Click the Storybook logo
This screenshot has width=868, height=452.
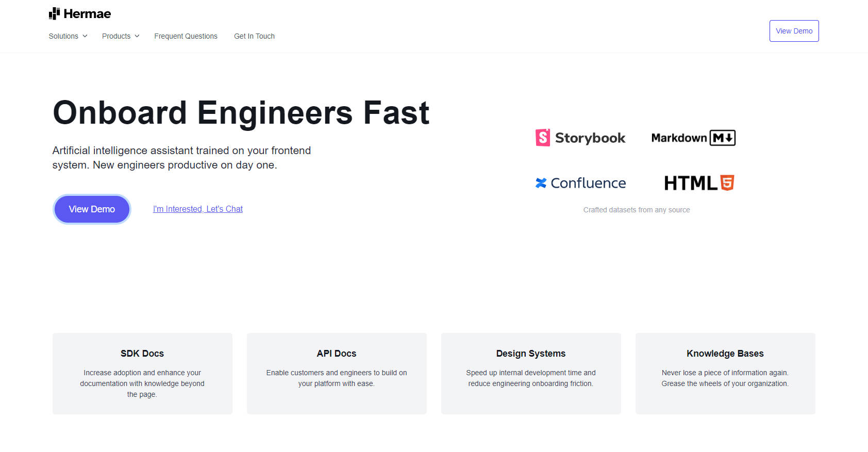pyautogui.click(x=580, y=138)
